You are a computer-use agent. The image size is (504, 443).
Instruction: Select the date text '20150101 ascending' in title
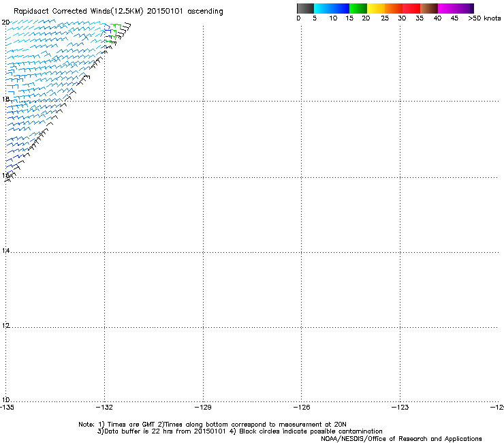185,12
